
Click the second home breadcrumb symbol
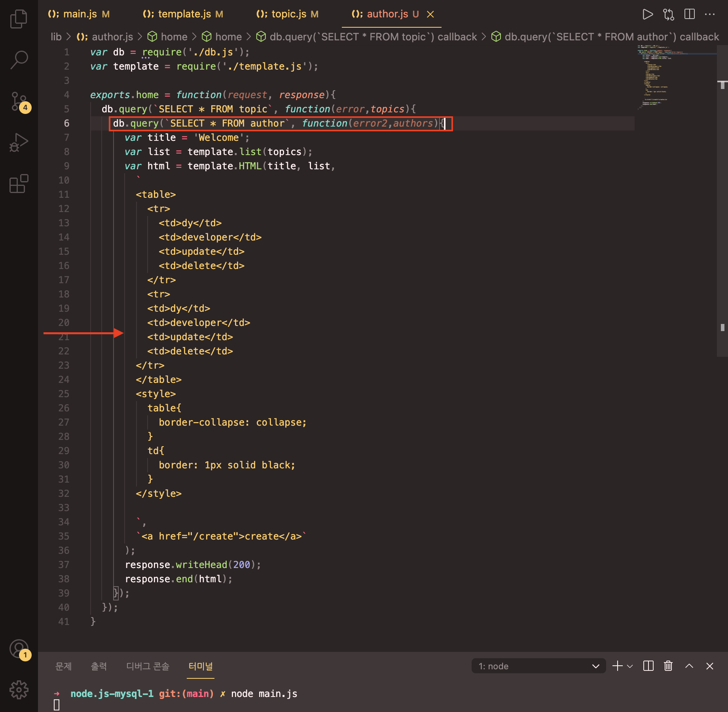(x=222, y=37)
